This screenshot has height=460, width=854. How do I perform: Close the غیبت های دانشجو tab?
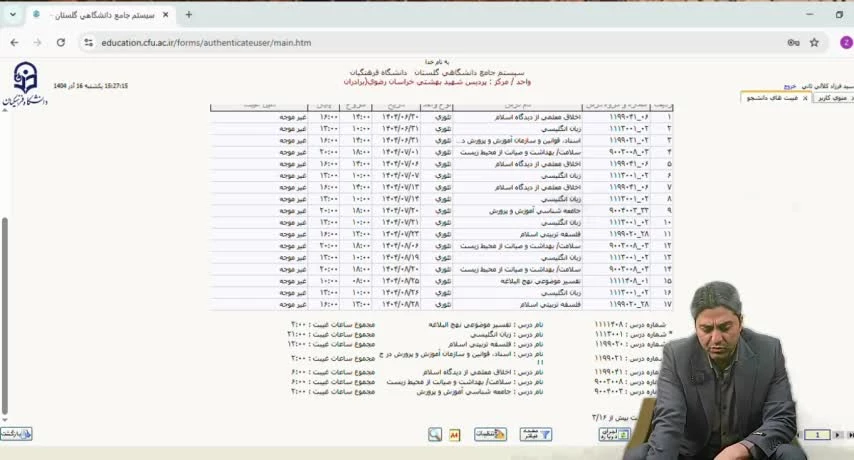[x=805, y=98]
